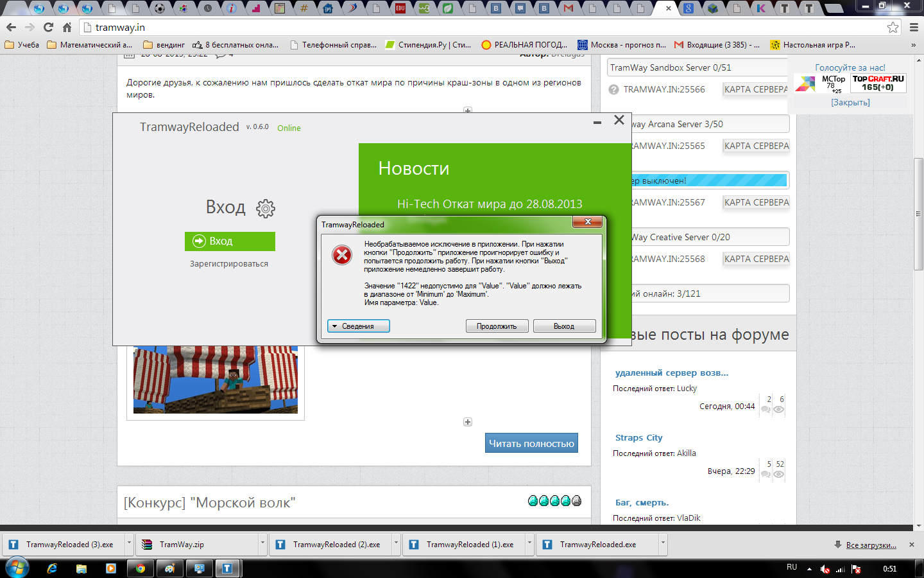Open the удаленный сервер возв... forum post

[x=672, y=373]
